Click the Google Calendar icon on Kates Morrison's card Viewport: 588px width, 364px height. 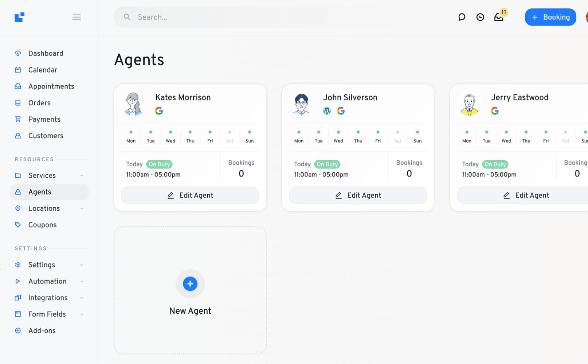(x=159, y=110)
